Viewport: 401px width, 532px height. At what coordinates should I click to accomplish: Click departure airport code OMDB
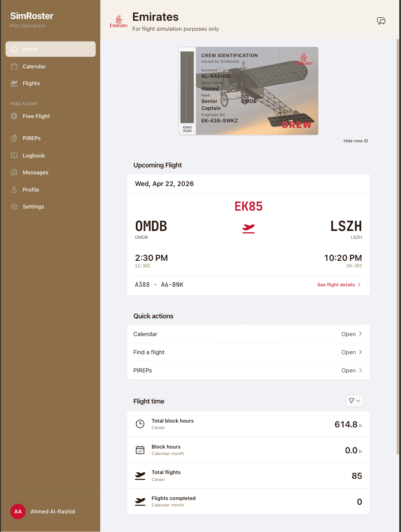click(151, 226)
